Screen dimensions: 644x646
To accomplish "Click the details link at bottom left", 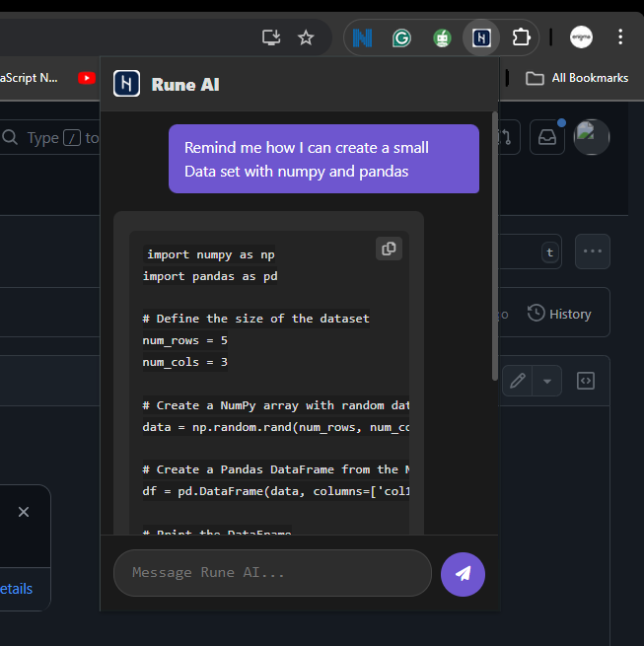I will tap(16, 589).
